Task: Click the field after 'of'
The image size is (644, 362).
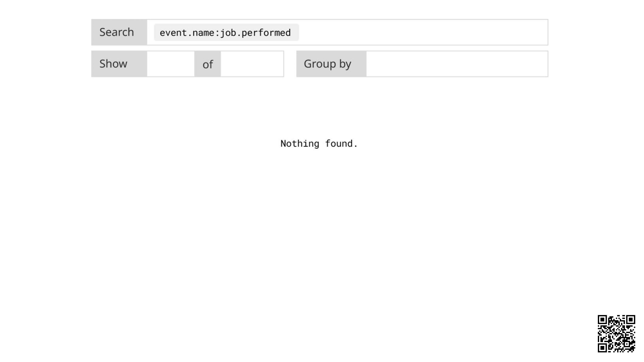Action: click(252, 64)
